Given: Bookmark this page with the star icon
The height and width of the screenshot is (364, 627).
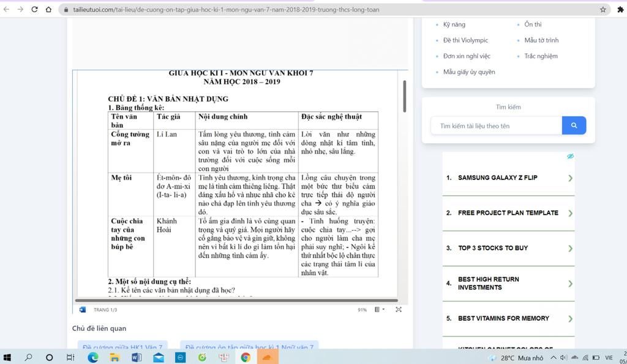Looking at the screenshot, I should [x=603, y=10].
